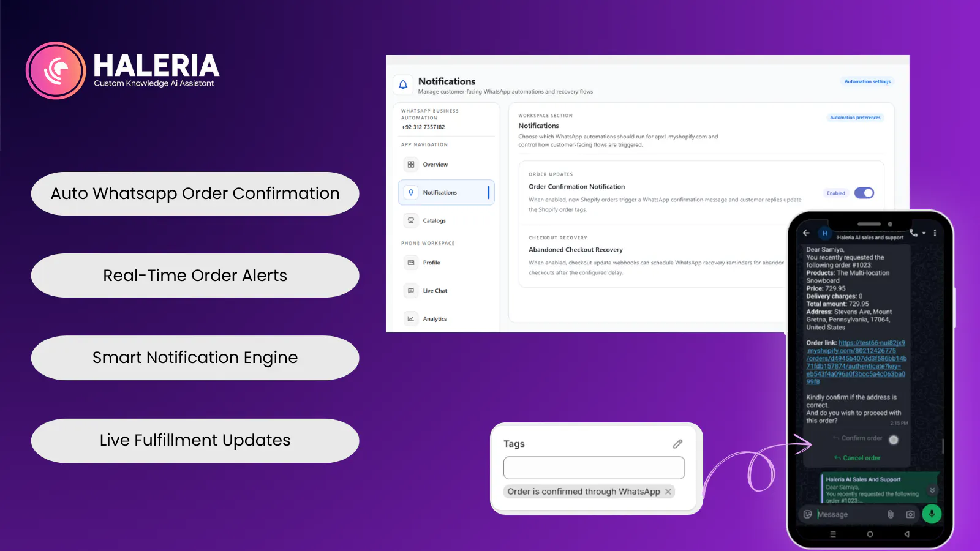Click Smart Notification Engine pill

pos(195,358)
